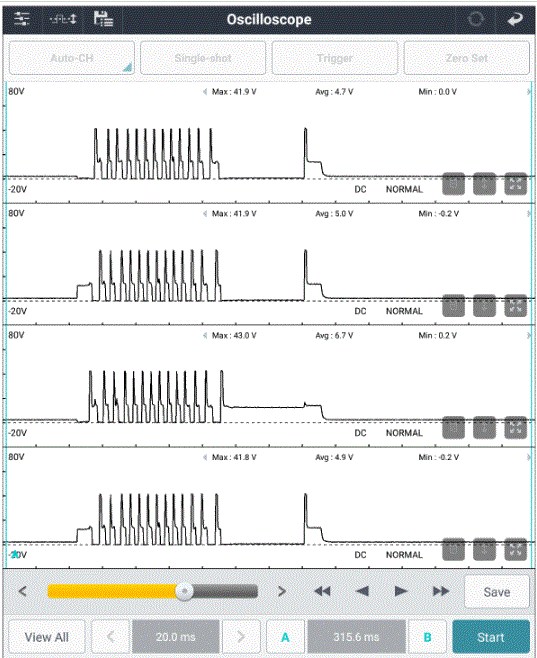Image resolution: width=537 pixels, height=658 pixels.
Task: Click the playback slider round handle
Action: pos(184,591)
